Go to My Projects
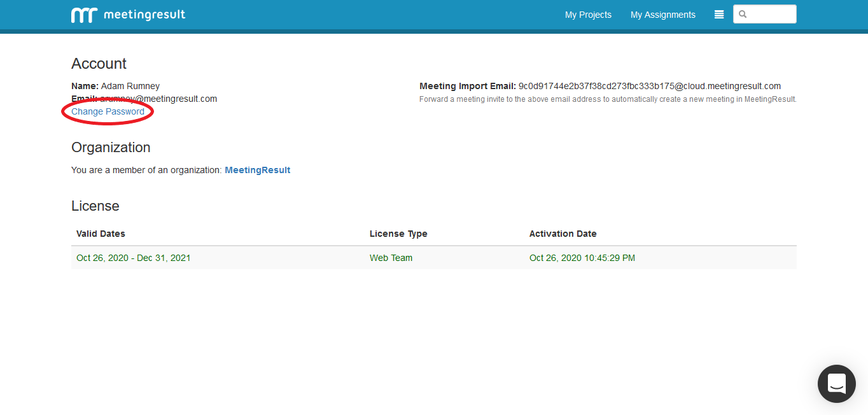 pos(588,15)
